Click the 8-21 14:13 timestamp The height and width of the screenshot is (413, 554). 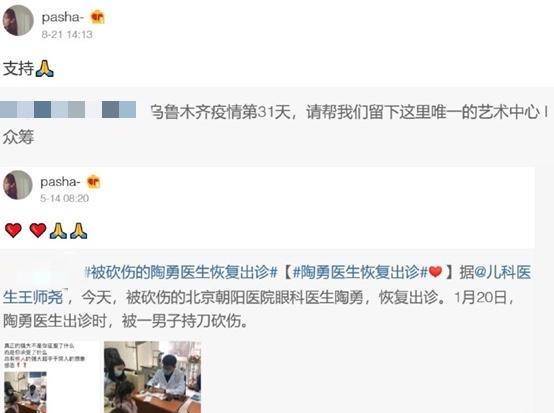click(x=67, y=34)
